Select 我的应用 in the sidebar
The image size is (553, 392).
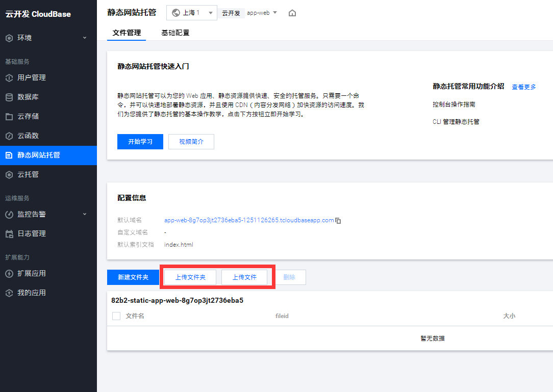48,293
